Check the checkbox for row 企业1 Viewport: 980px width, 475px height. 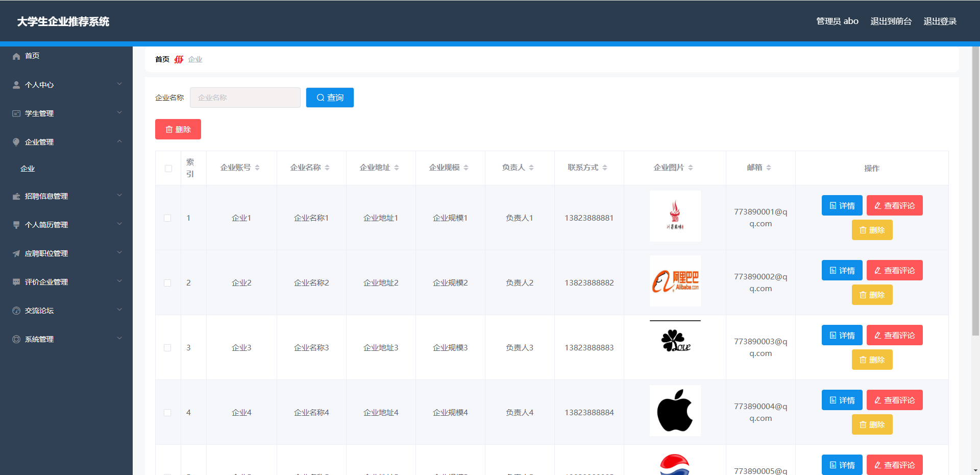(x=167, y=218)
